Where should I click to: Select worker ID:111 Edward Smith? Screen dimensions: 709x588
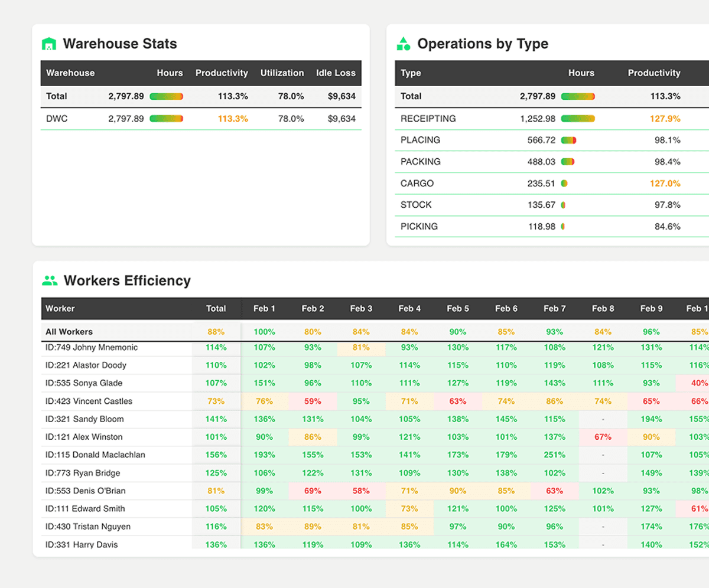click(x=85, y=509)
